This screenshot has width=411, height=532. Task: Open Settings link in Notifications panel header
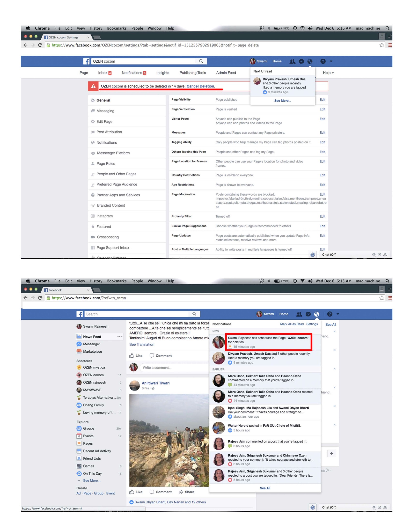point(312,325)
